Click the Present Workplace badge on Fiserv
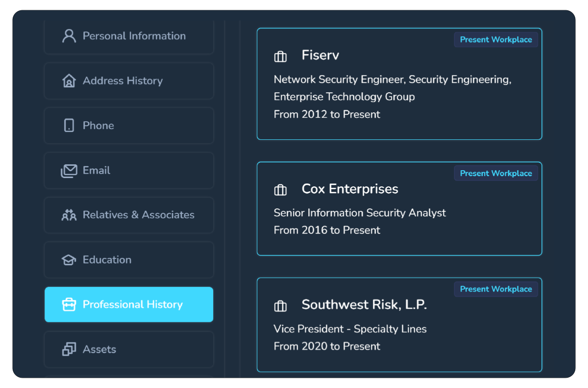588x388 pixels. 496,40
